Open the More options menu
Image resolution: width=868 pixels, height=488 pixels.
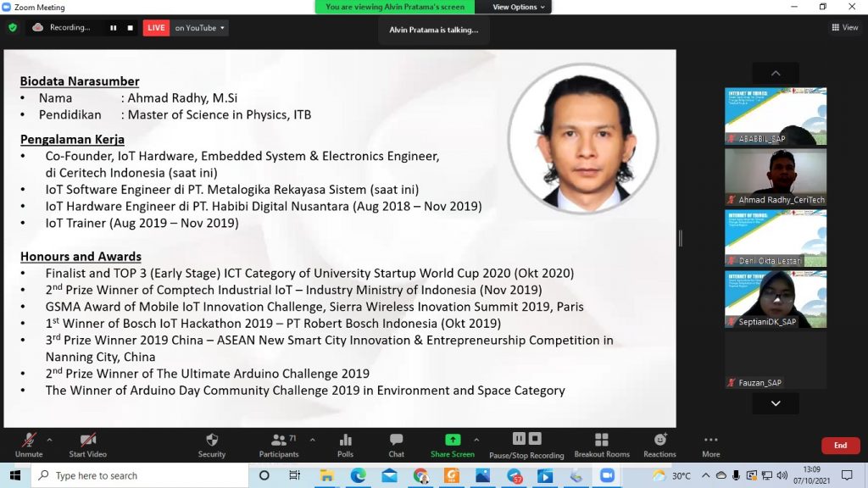[711, 446]
